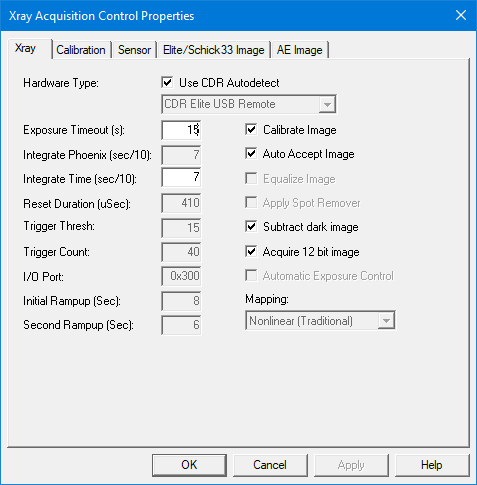Click the Apply Spot Remover checkbox
477x485 pixels.
coord(251,203)
